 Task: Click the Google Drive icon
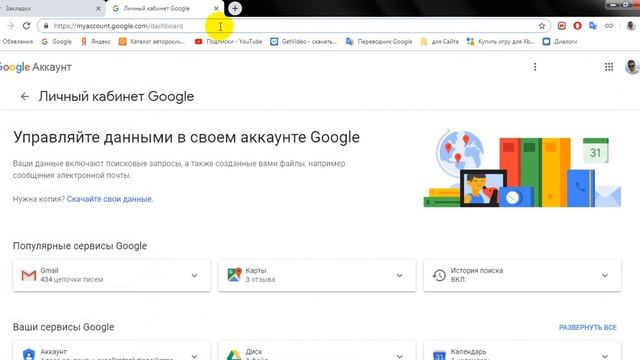[x=234, y=355]
